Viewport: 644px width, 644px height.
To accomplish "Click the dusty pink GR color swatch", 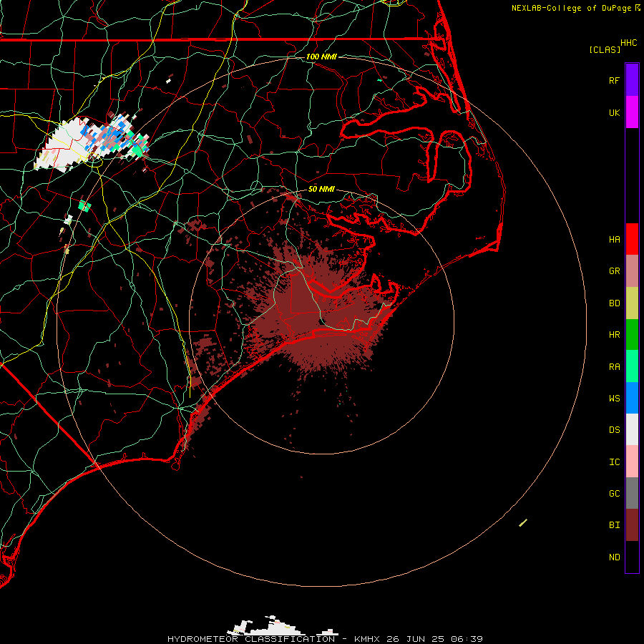I will [x=632, y=271].
